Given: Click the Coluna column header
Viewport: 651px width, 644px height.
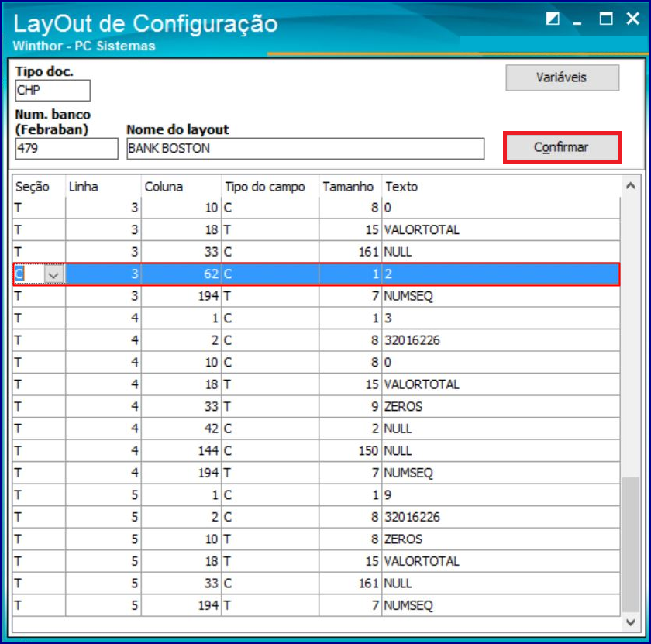Looking at the screenshot, I should coord(181,187).
